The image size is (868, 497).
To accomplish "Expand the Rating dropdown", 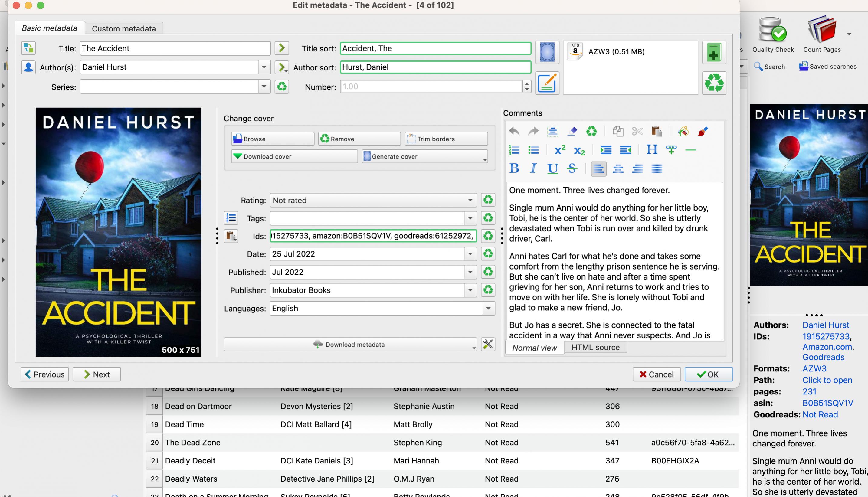I will pyautogui.click(x=470, y=200).
